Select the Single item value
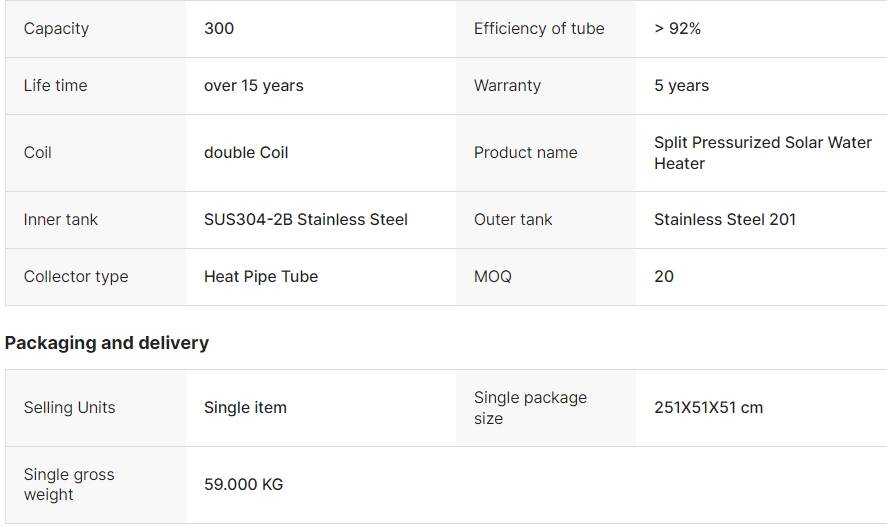 coord(245,408)
